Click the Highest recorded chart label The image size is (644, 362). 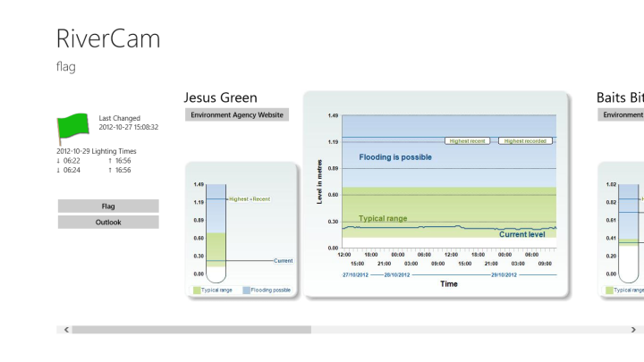525,140
